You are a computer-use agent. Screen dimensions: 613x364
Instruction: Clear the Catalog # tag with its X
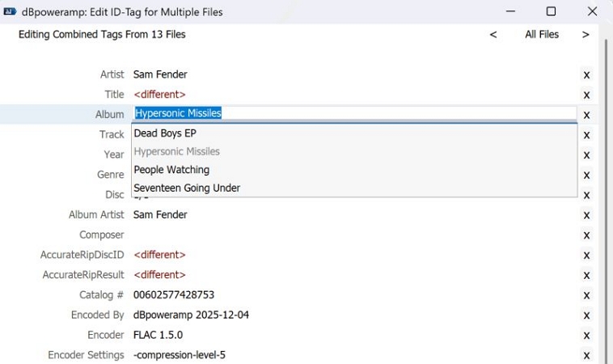pos(586,295)
